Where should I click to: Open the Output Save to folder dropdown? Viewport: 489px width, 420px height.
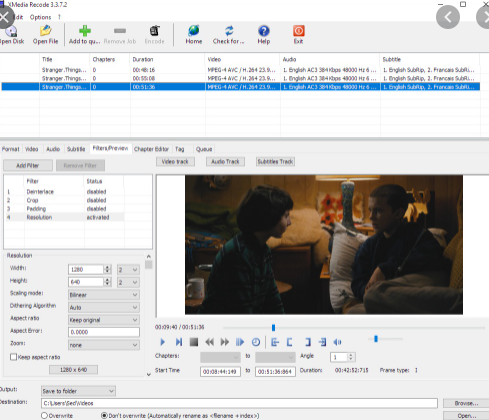78,391
